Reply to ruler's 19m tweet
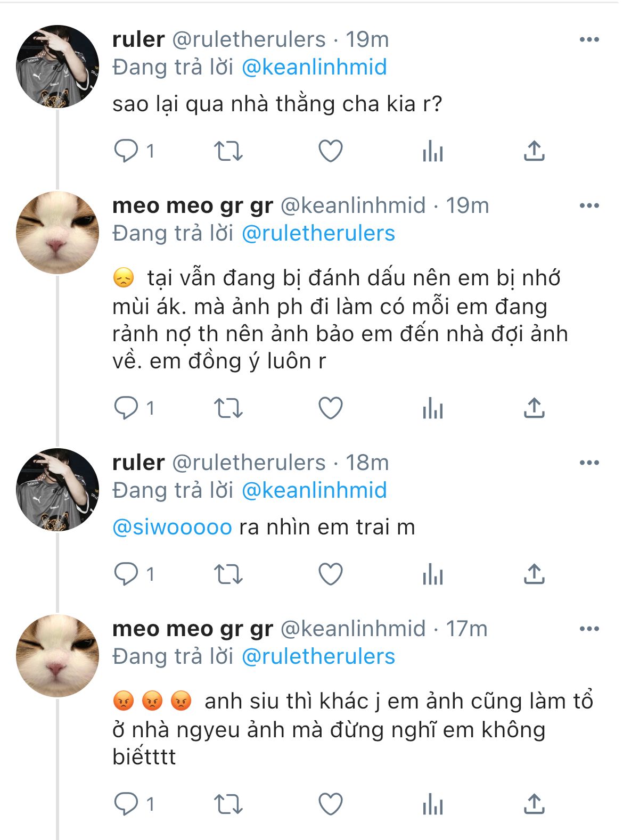 [127, 151]
